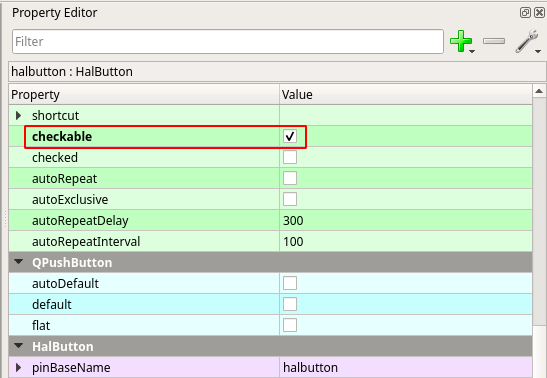
Task: Enable the flat property checkbox
Action: pyautogui.click(x=290, y=325)
